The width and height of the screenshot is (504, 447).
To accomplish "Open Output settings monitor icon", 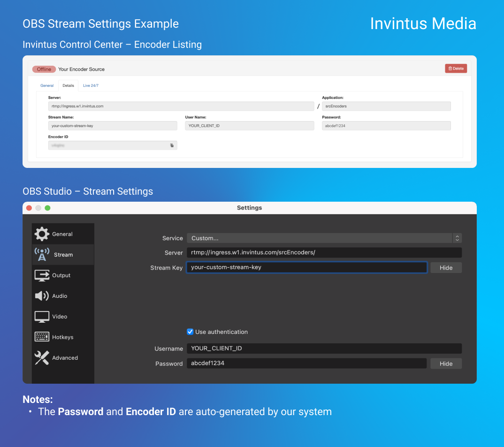I will tap(42, 275).
